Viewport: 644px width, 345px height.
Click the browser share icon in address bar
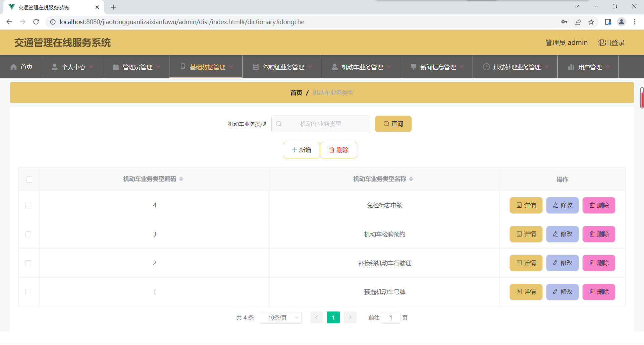(x=578, y=22)
